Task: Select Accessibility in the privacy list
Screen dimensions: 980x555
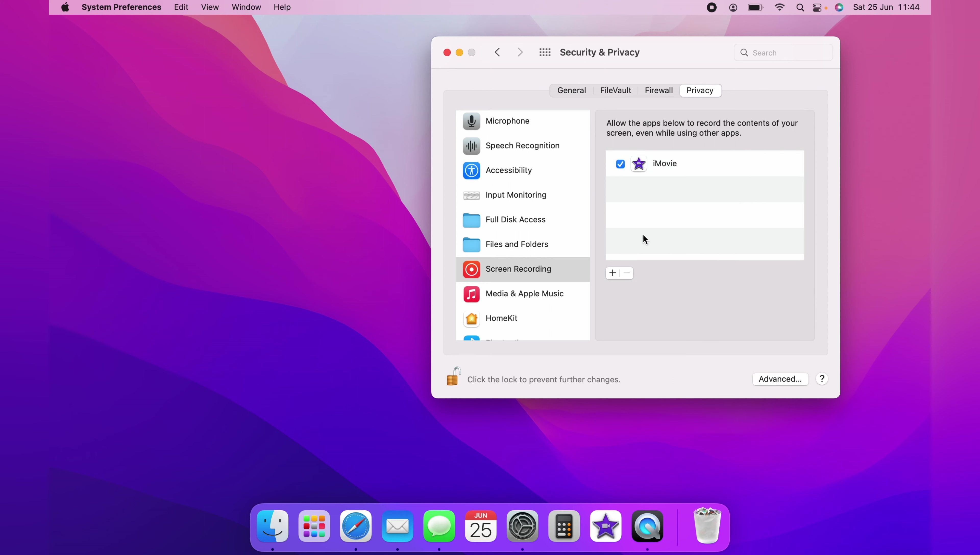Action: (x=523, y=170)
